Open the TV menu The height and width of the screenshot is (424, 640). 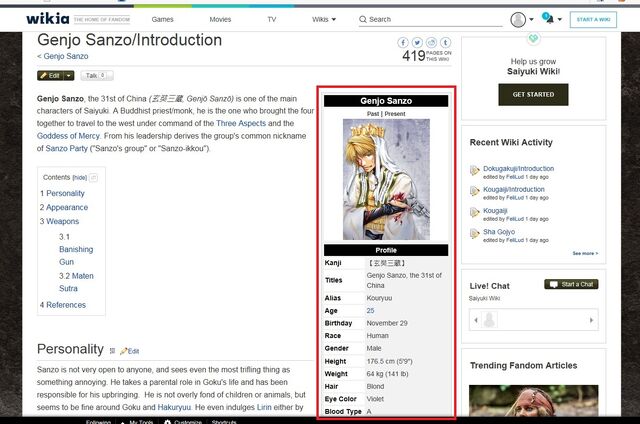click(x=271, y=19)
